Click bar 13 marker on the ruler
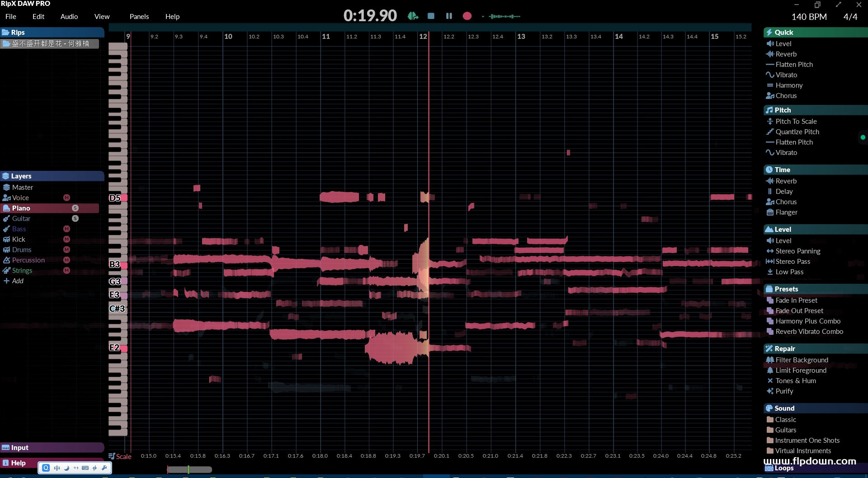 pyautogui.click(x=521, y=37)
